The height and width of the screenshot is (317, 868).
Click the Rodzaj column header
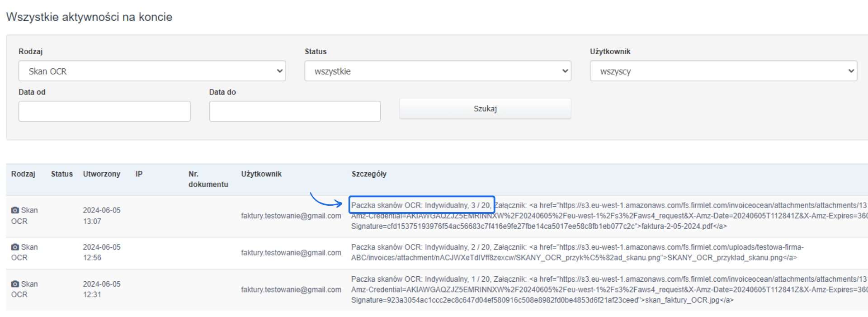23,174
